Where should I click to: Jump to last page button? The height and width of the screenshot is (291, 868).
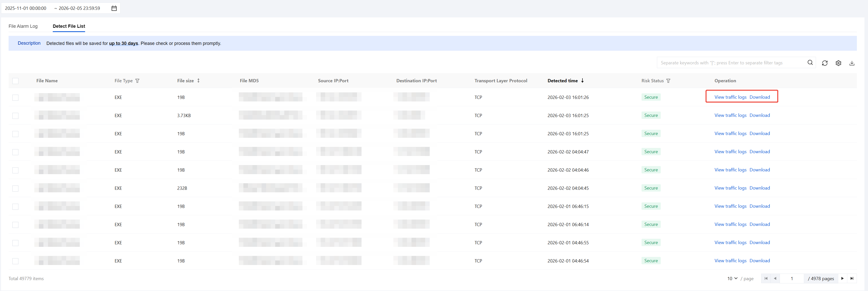[852, 278]
